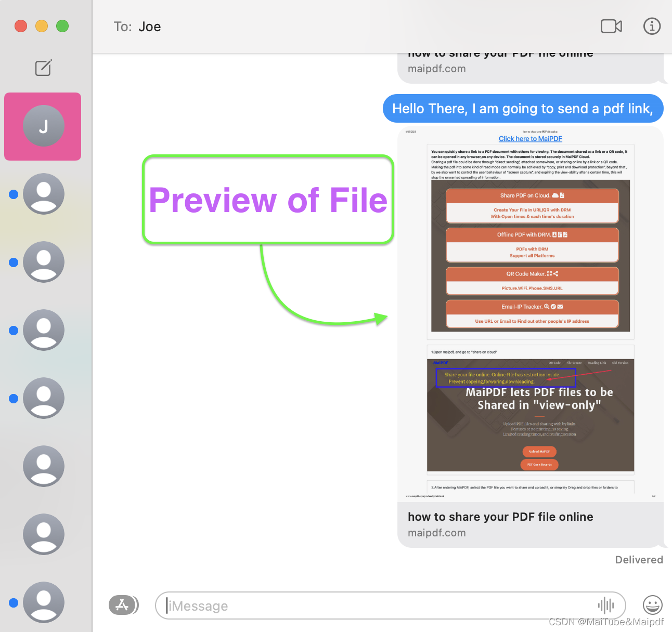
Task: Click 'Share PDF on Cloud' in the preview
Action: point(532,195)
